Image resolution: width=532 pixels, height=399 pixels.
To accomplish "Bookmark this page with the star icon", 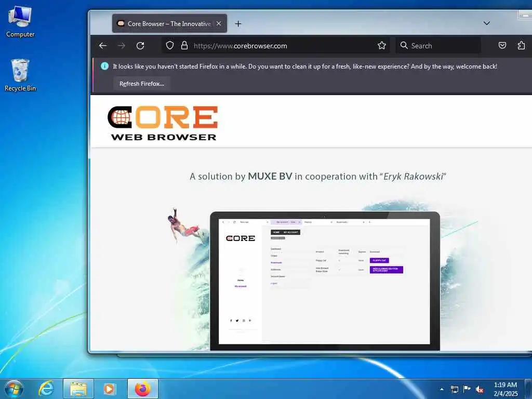I will tap(382, 46).
